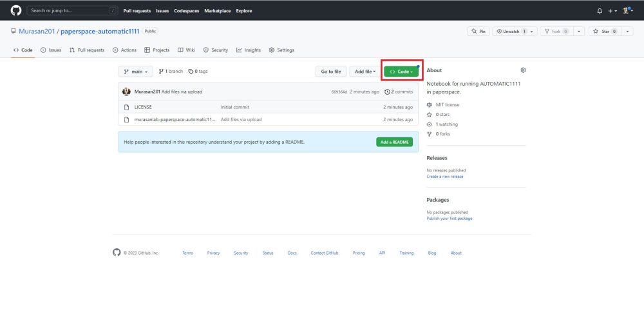Viewport: 644px width, 312px height.
Task: Open the green Code dropdown
Action: pos(401,72)
